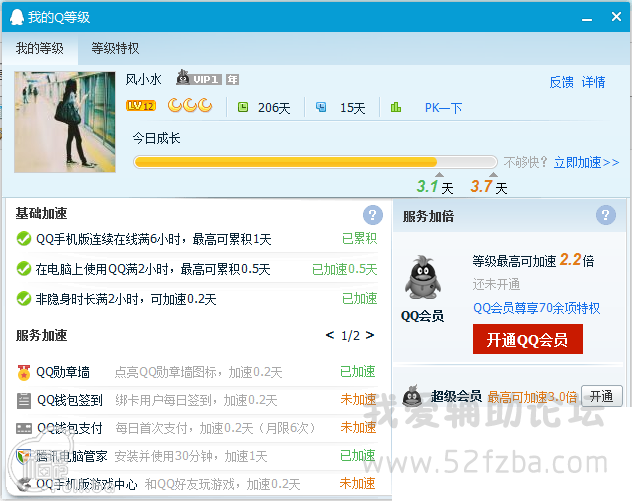Click the 立即加速>> link
The height and width of the screenshot is (501, 632).
pos(586,162)
